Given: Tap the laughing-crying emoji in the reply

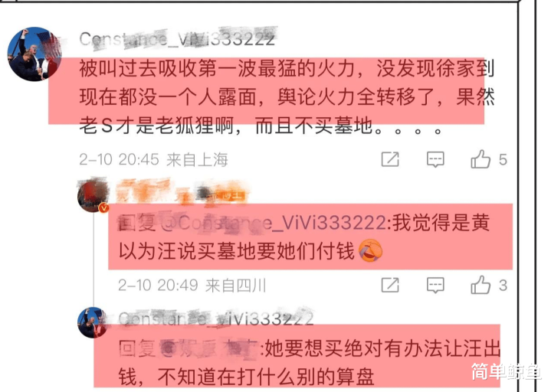Looking at the screenshot, I should [x=370, y=250].
